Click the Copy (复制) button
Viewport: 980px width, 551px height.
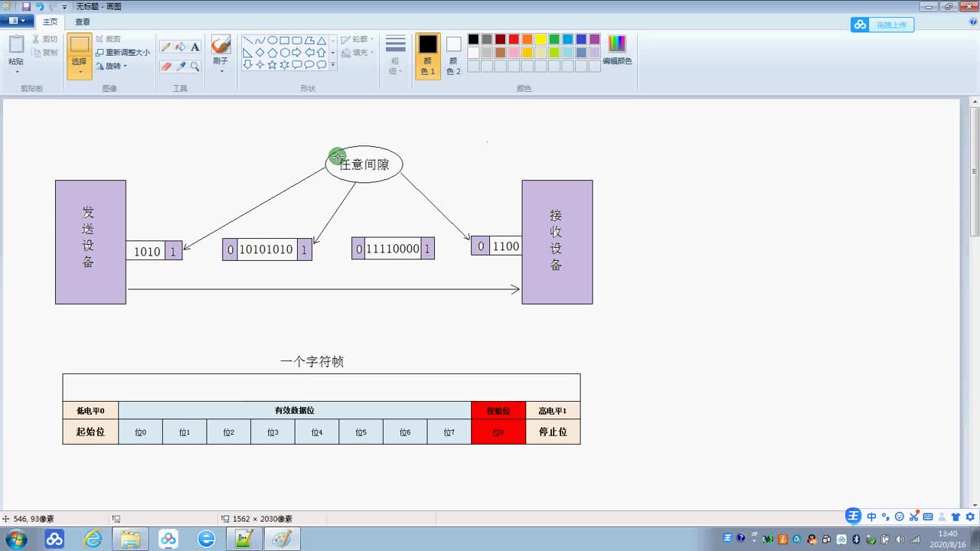pos(44,52)
